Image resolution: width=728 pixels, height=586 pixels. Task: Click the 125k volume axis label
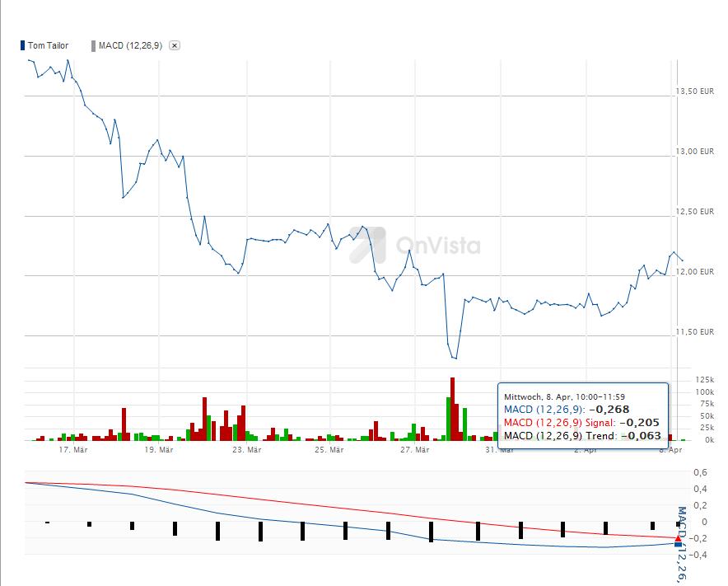click(x=704, y=380)
